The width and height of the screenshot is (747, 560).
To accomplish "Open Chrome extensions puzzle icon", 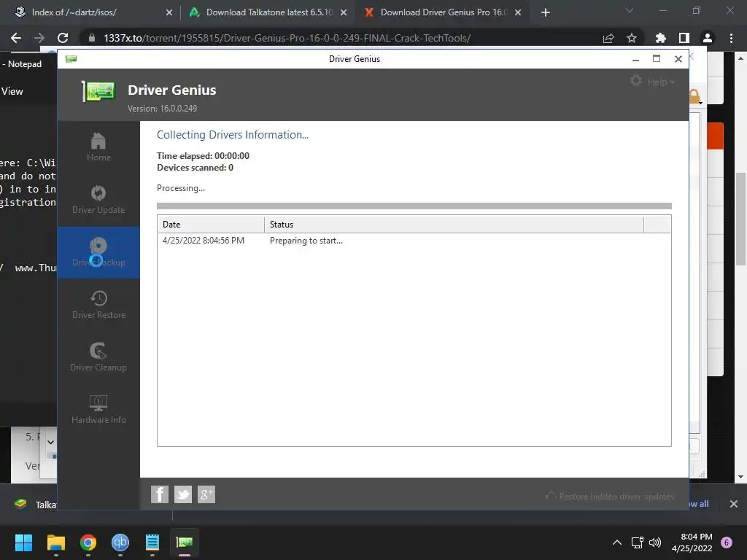I will point(661,38).
